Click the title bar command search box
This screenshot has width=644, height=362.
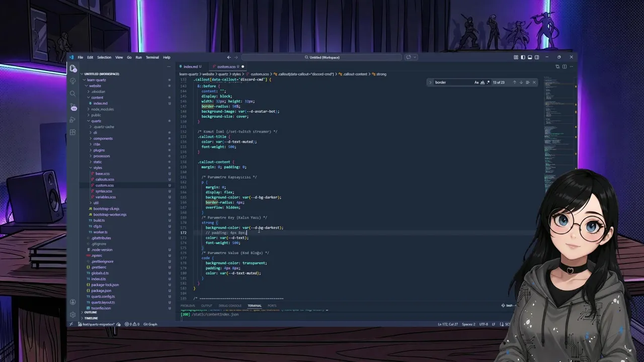tap(322, 57)
